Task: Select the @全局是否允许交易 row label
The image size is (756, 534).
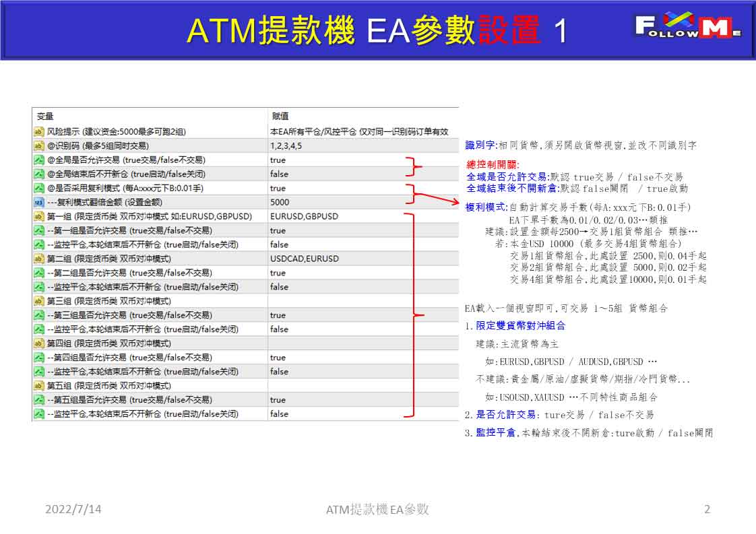Action: coord(126,160)
